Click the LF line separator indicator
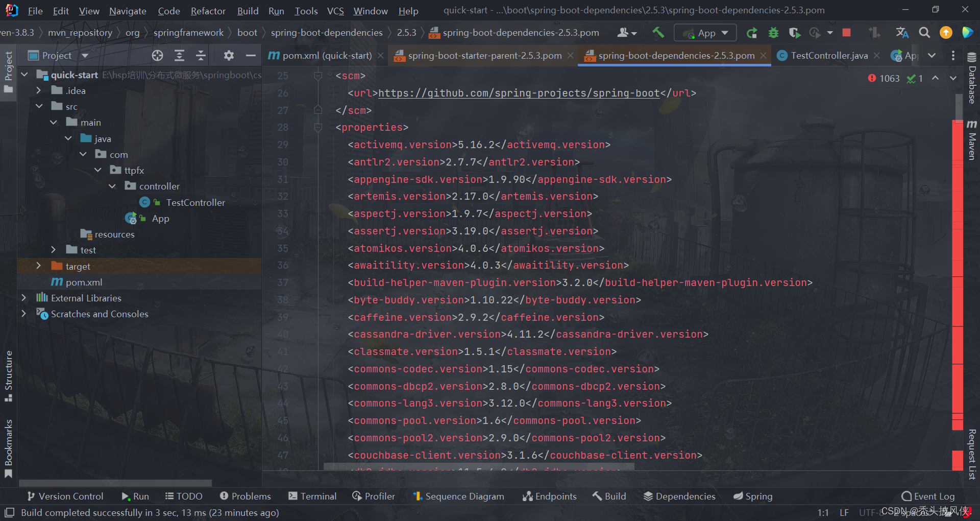 pos(844,512)
